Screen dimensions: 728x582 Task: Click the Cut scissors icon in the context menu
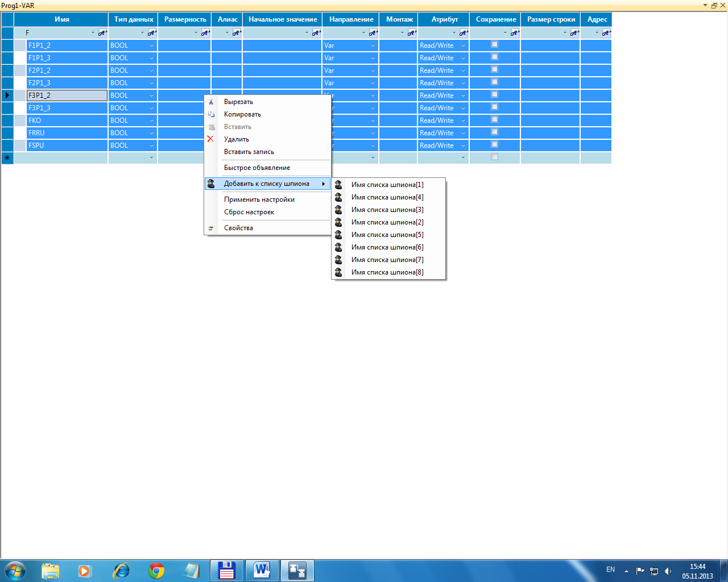pos(211,102)
